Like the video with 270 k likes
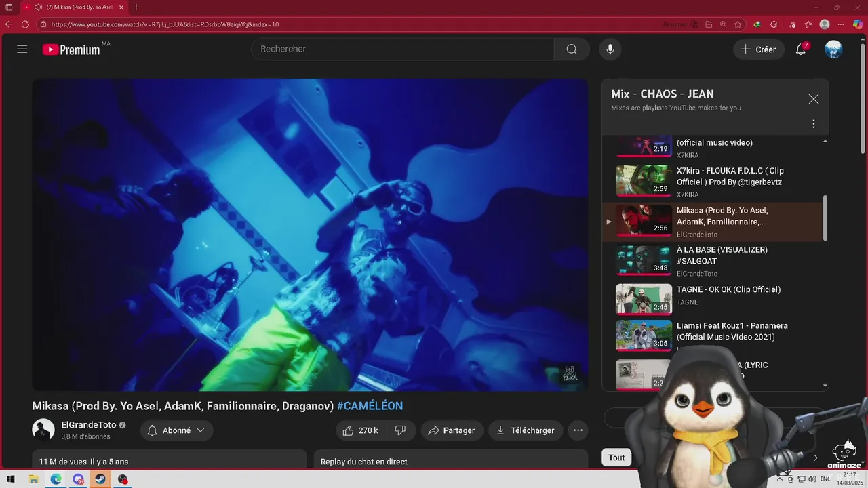This screenshot has width=868, height=488. (x=360, y=430)
